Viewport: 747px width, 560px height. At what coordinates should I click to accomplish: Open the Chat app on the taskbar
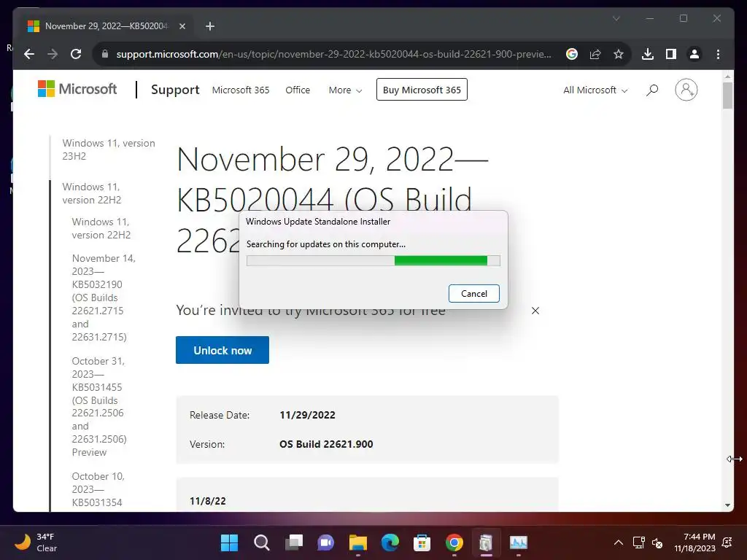(326, 542)
